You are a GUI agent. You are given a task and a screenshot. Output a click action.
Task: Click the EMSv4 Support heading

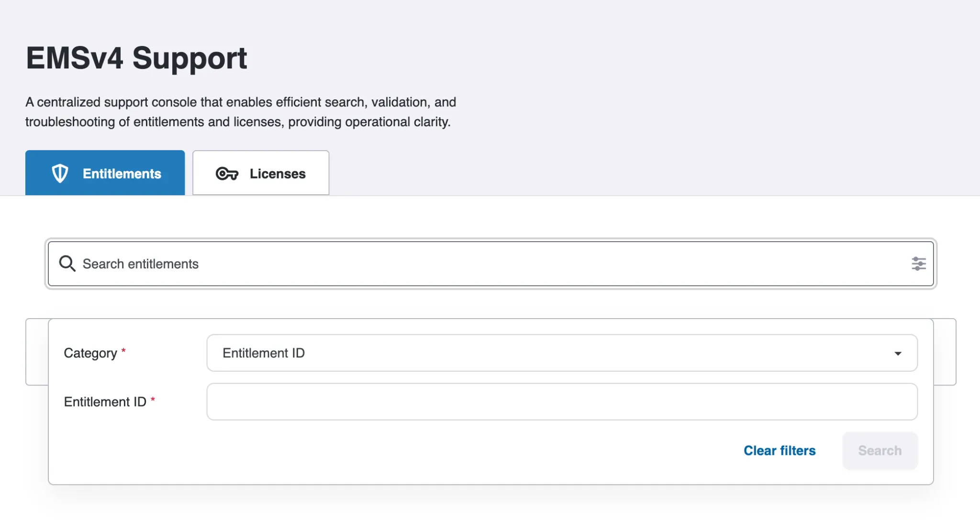136,58
